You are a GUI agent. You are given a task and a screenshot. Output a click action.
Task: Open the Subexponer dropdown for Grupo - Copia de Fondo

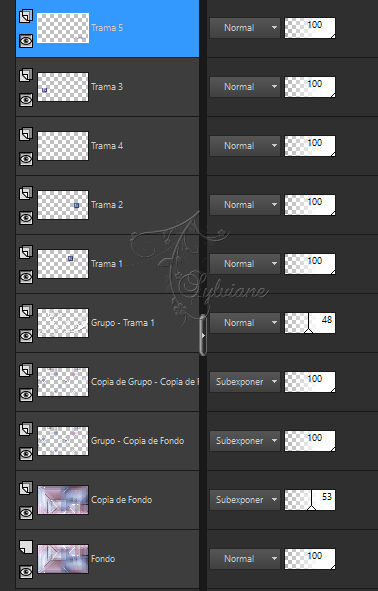(x=245, y=441)
